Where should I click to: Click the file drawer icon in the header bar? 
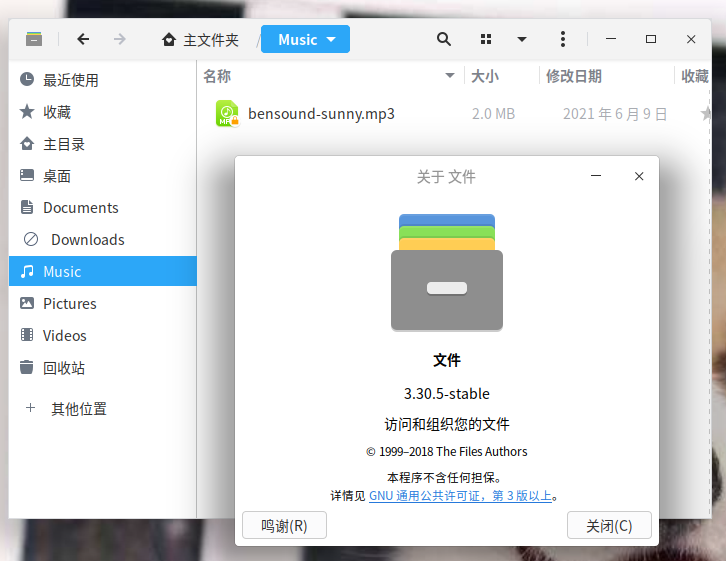pyautogui.click(x=34, y=39)
